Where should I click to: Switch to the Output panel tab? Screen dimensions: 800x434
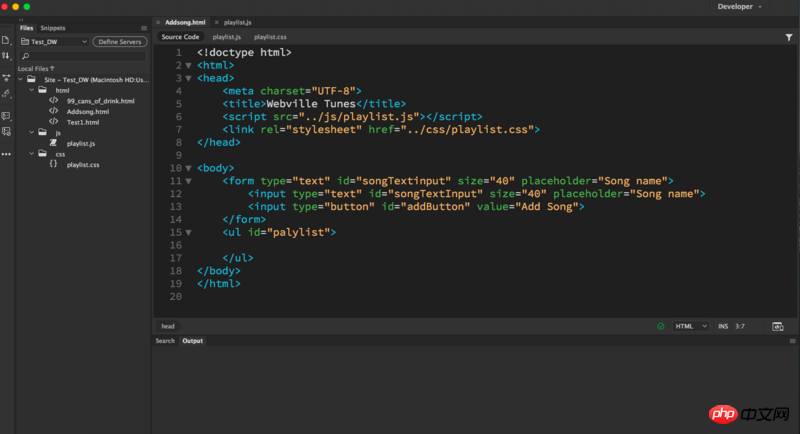pyautogui.click(x=192, y=341)
